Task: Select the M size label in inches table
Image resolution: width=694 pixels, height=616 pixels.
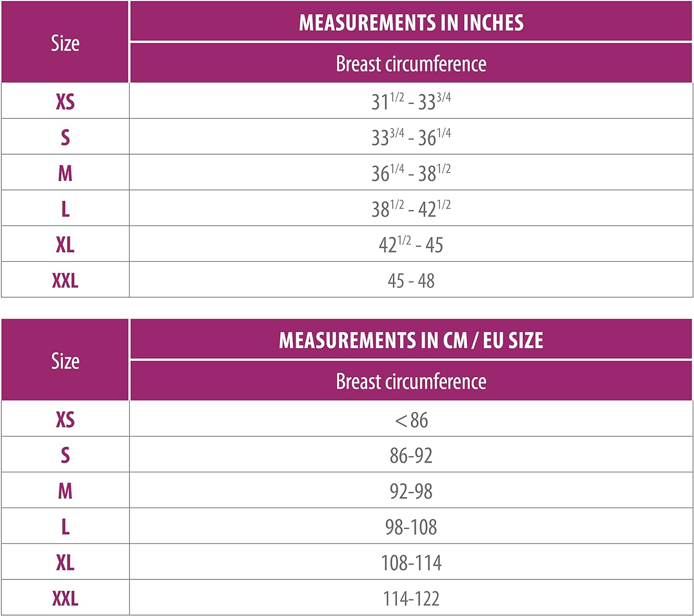Action: point(65,173)
